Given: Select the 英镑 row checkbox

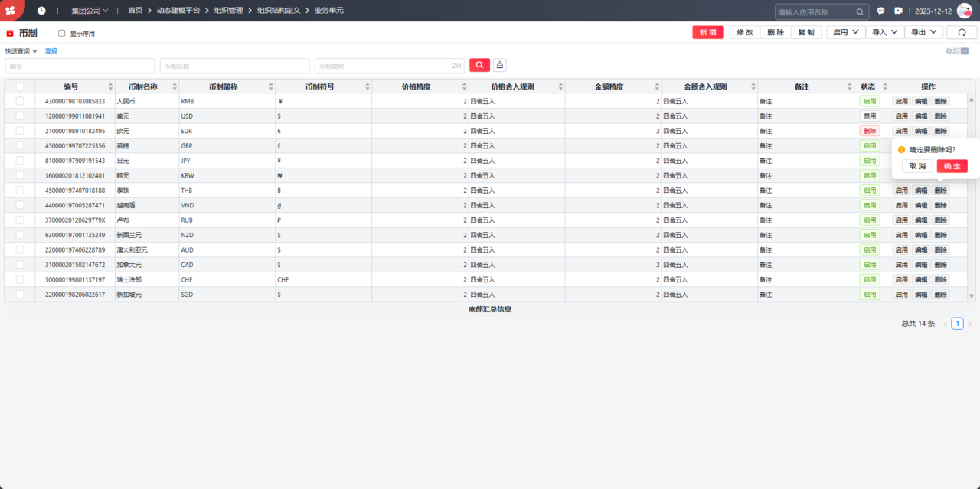Looking at the screenshot, I should point(20,145).
